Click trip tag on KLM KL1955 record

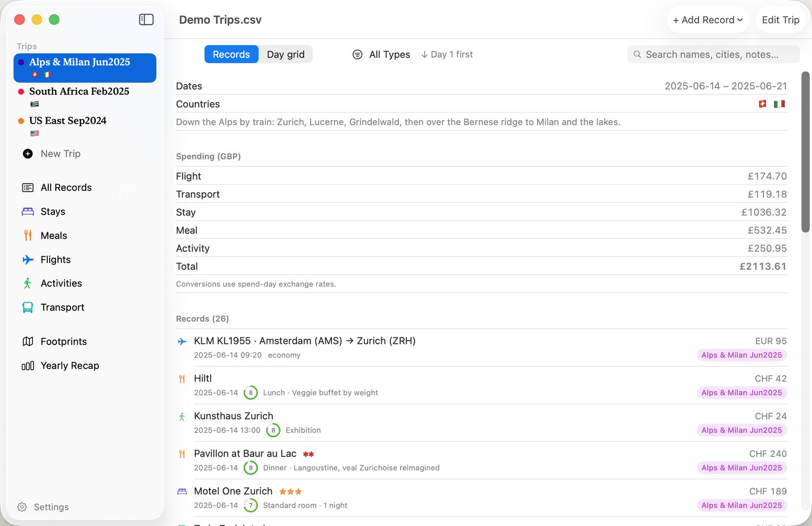click(741, 355)
